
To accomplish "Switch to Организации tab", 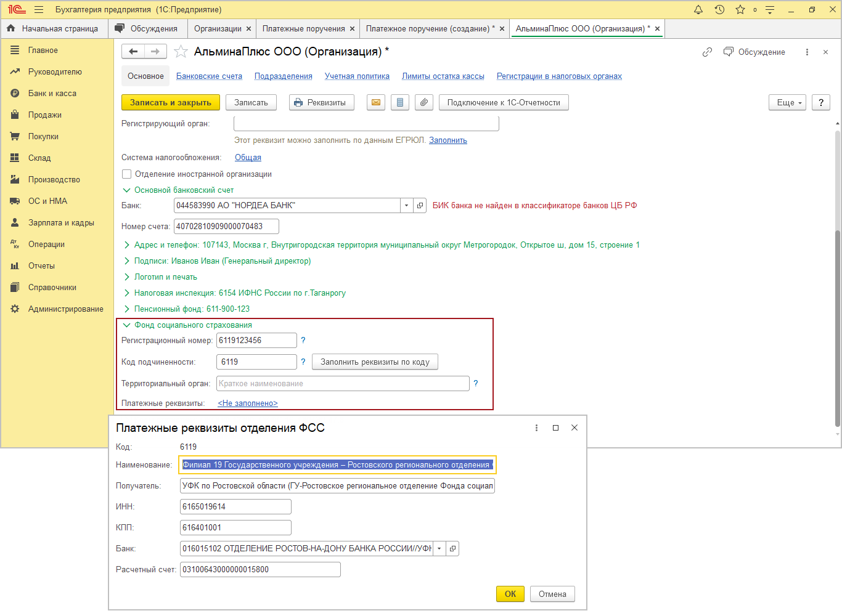I will click(218, 29).
